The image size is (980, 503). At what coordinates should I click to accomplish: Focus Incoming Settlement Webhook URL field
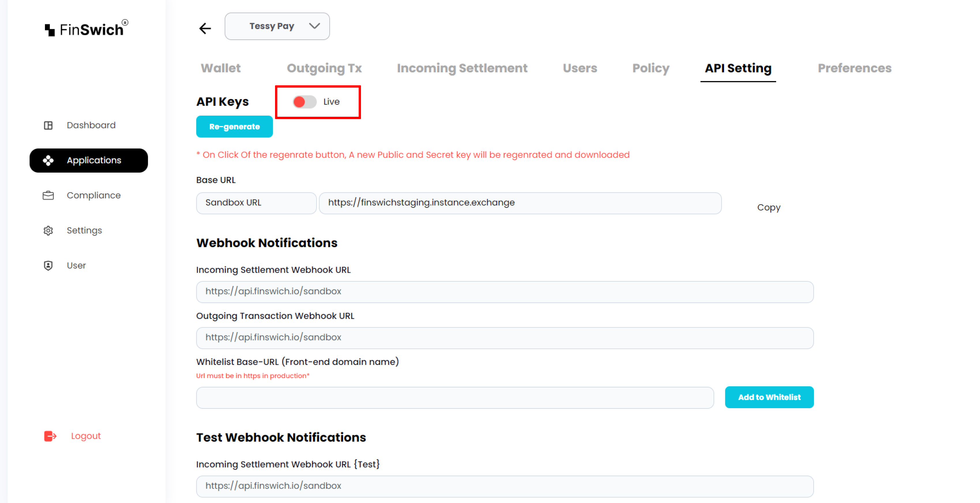coord(505,292)
